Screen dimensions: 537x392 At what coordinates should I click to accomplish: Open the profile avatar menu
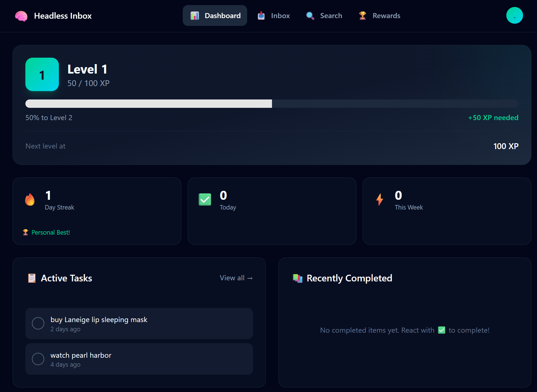tap(515, 15)
